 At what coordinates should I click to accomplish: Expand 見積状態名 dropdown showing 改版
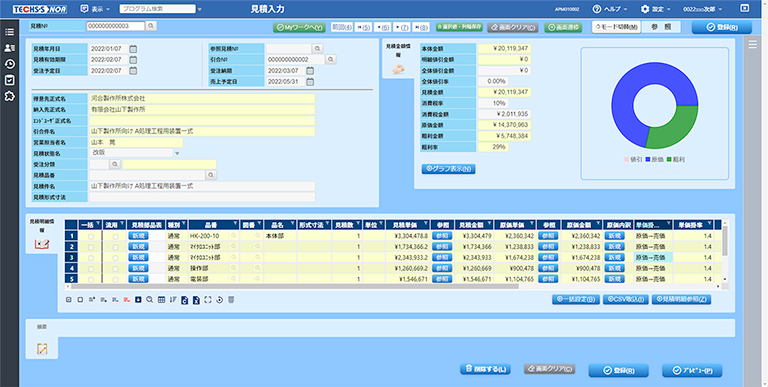pyautogui.click(x=177, y=153)
